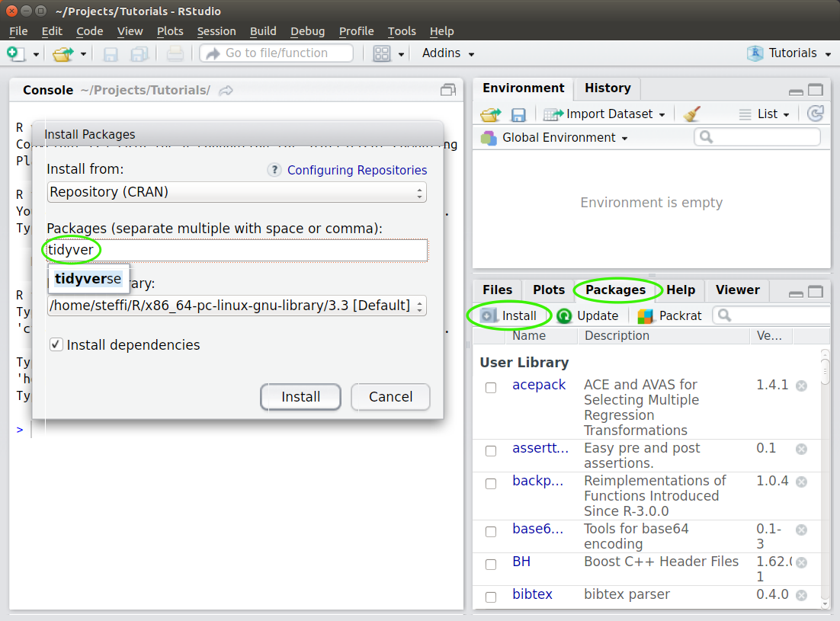This screenshot has height=621, width=840.
Task: Click Install button in dialog
Action: pos(300,397)
